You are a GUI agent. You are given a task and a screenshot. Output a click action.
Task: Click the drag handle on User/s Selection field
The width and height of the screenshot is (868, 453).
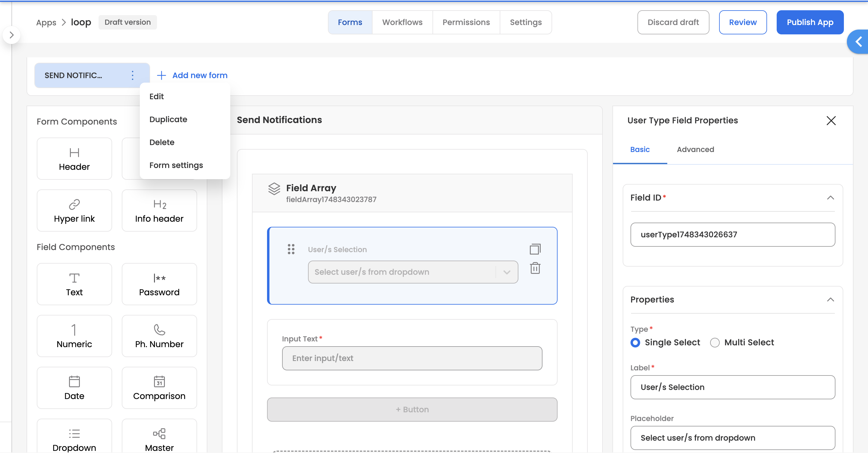point(291,249)
